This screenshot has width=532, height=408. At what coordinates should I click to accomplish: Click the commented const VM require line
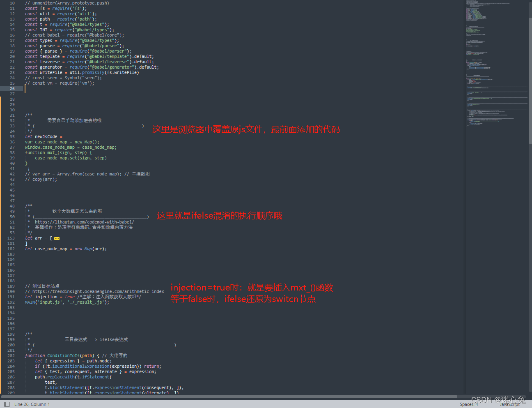pos(60,83)
